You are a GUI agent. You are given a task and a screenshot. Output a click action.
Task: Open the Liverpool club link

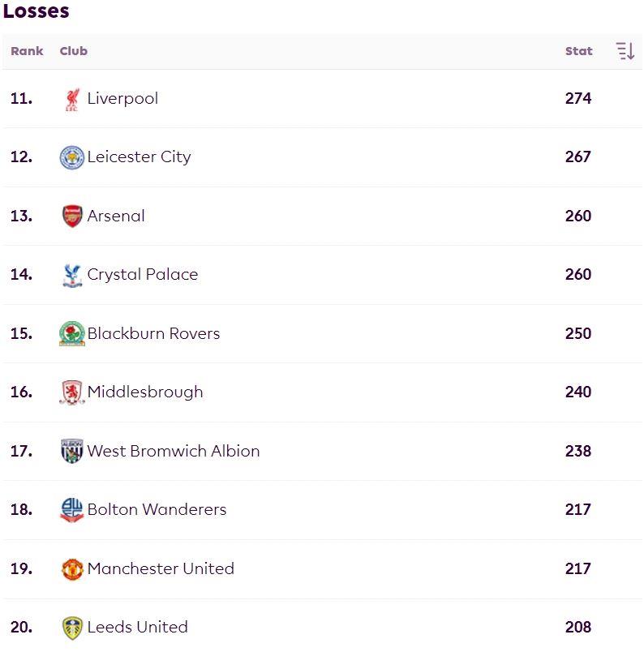coord(122,99)
